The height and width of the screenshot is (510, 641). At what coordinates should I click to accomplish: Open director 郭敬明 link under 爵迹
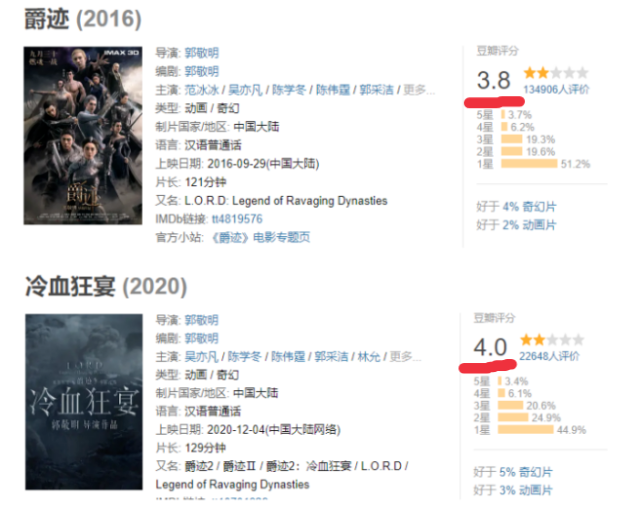202,53
